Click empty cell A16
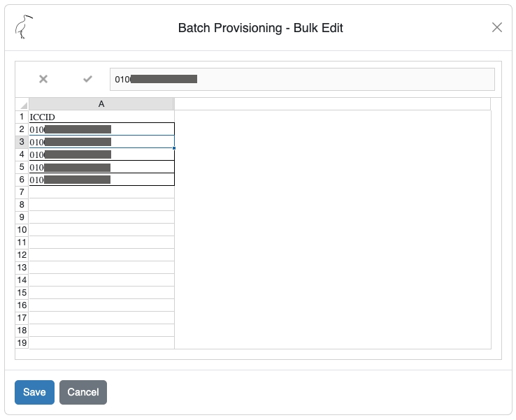 [101, 305]
